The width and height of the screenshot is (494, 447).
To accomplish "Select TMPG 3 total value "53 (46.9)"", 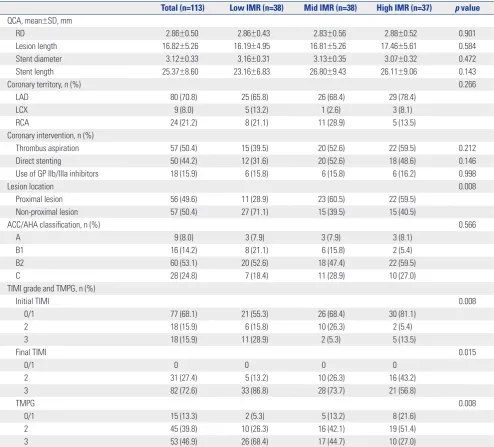I will 184,442.
